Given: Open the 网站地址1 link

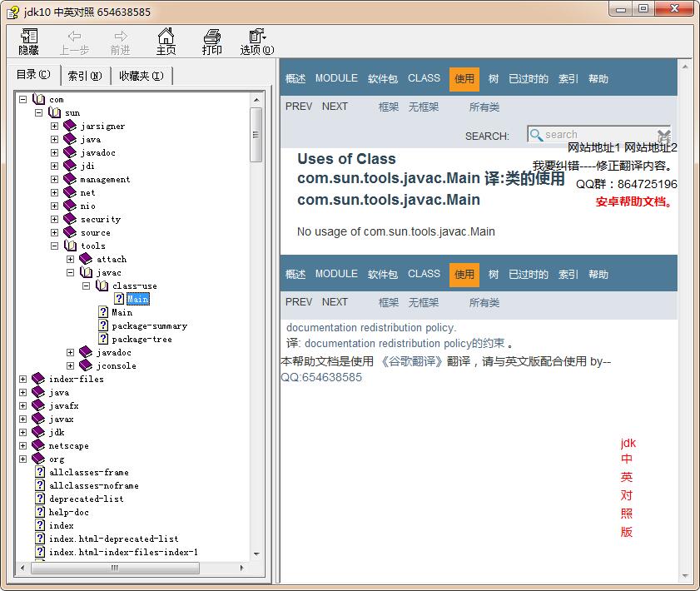Looking at the screenshot, I should click(593, 148).
